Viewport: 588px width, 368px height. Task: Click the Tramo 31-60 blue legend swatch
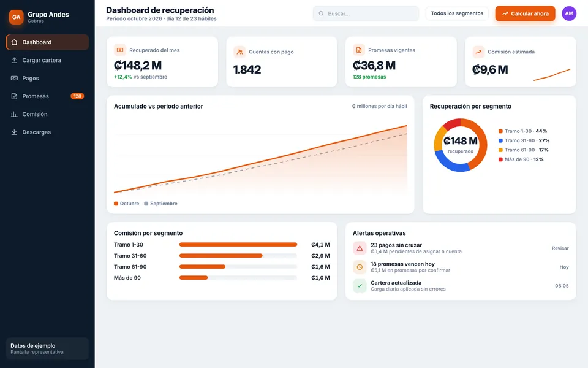[500, 140]
